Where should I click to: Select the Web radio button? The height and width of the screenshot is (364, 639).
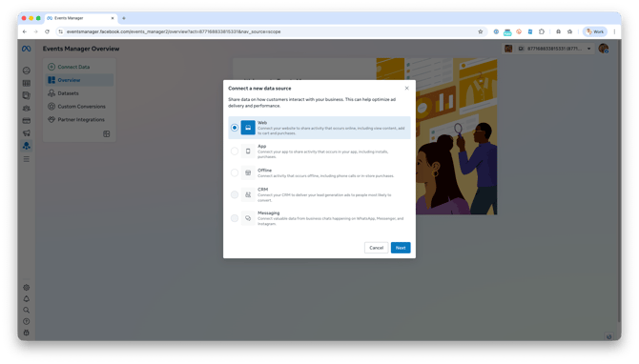235,128
